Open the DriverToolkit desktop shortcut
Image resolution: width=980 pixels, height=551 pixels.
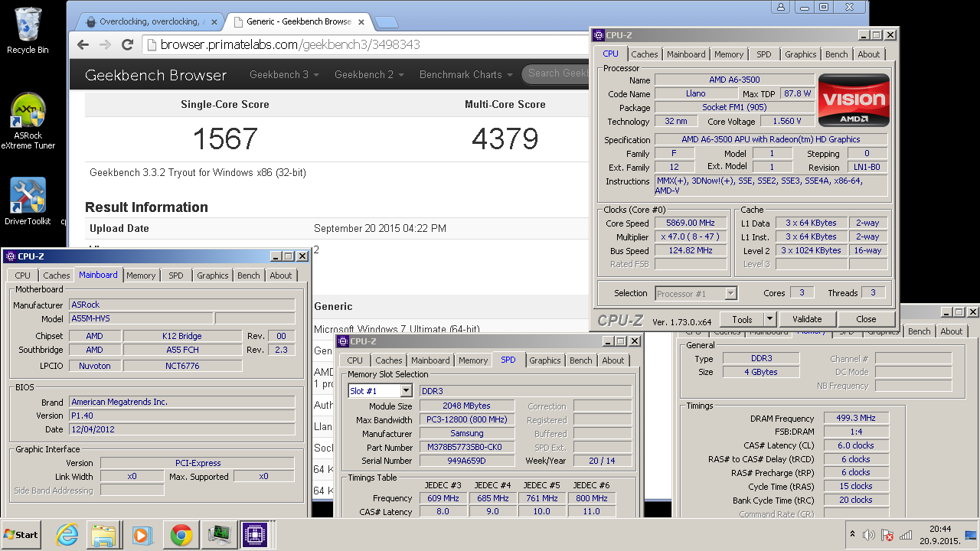(28, 201)
